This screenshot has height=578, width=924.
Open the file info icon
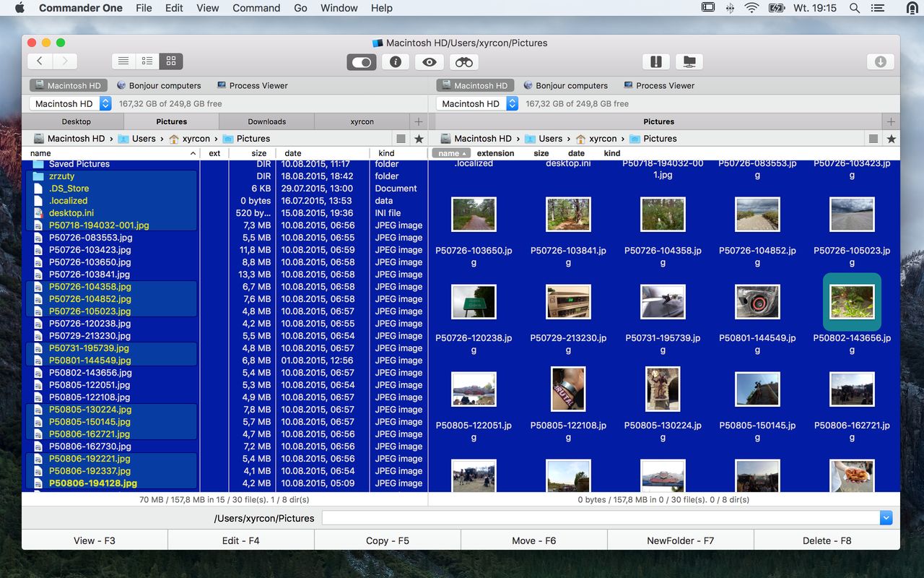[395, 62]
